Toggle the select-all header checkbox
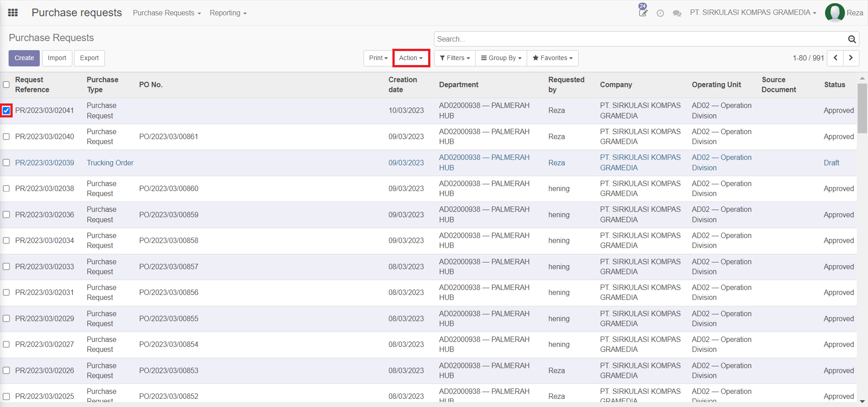Viewport: 868px width, 407px height. coord(6,84)
